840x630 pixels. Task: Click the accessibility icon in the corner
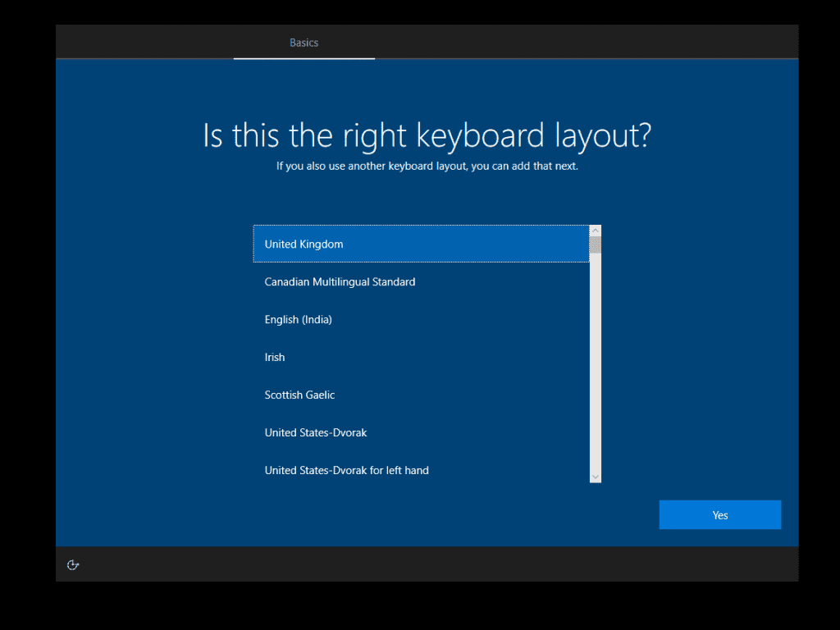[x=73, y=564]
